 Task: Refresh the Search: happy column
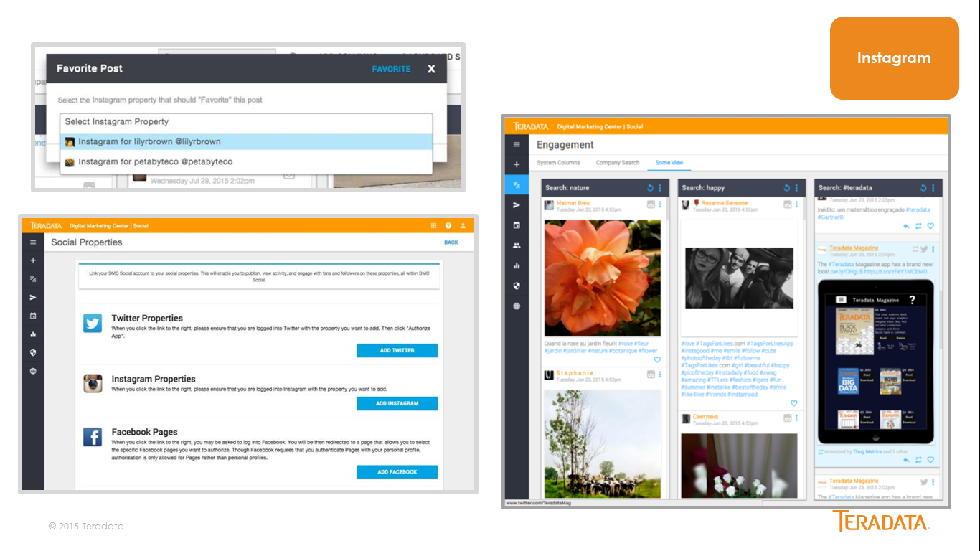click(787, 188)
